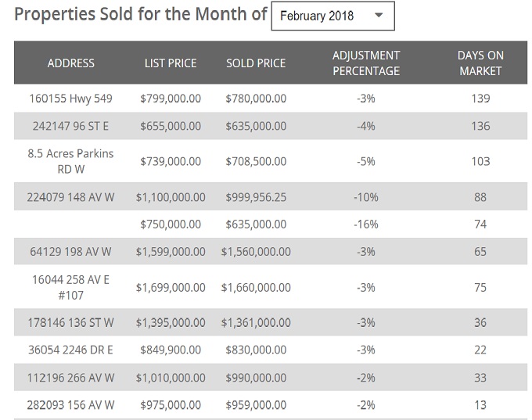Click the LIST PRICE column header
The image size is (532, 420).
[x=171, y=63]
